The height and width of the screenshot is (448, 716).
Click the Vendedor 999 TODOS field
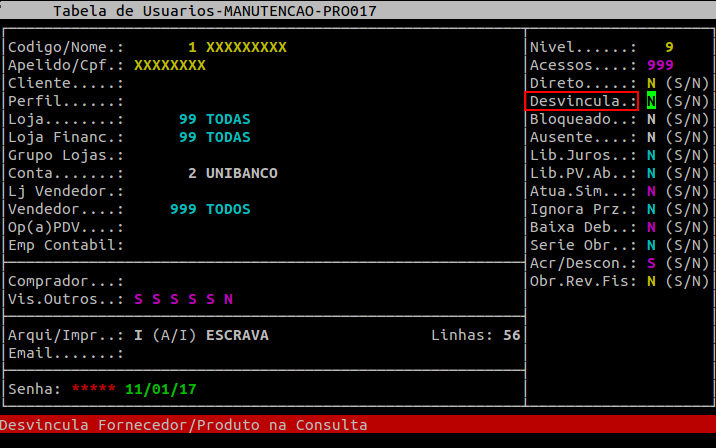(210, 209)
